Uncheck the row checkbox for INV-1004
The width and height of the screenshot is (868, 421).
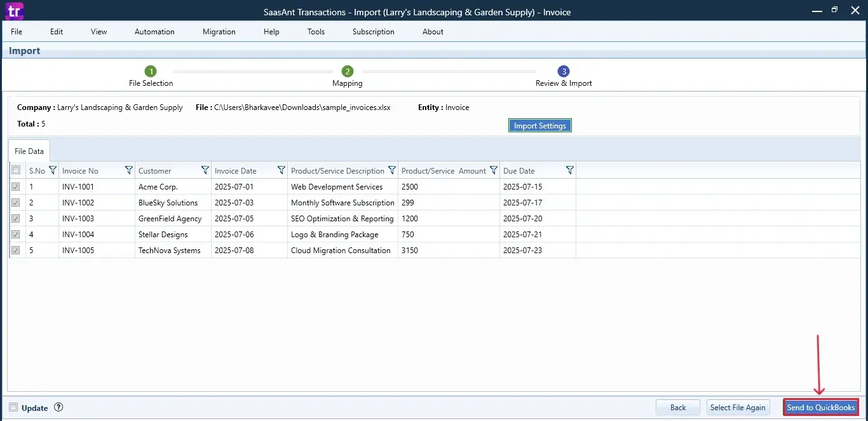pos(16,235)
